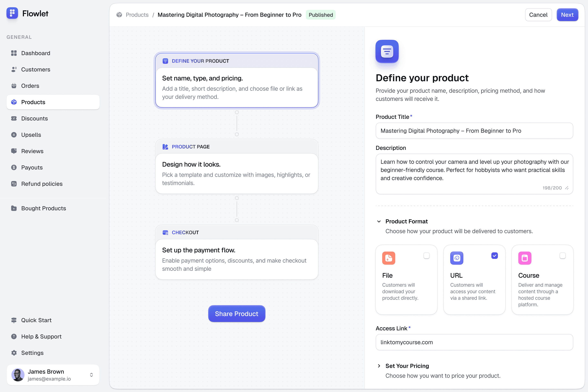
Task: Click the Payouts dollar icon
Action: [14, 167]
